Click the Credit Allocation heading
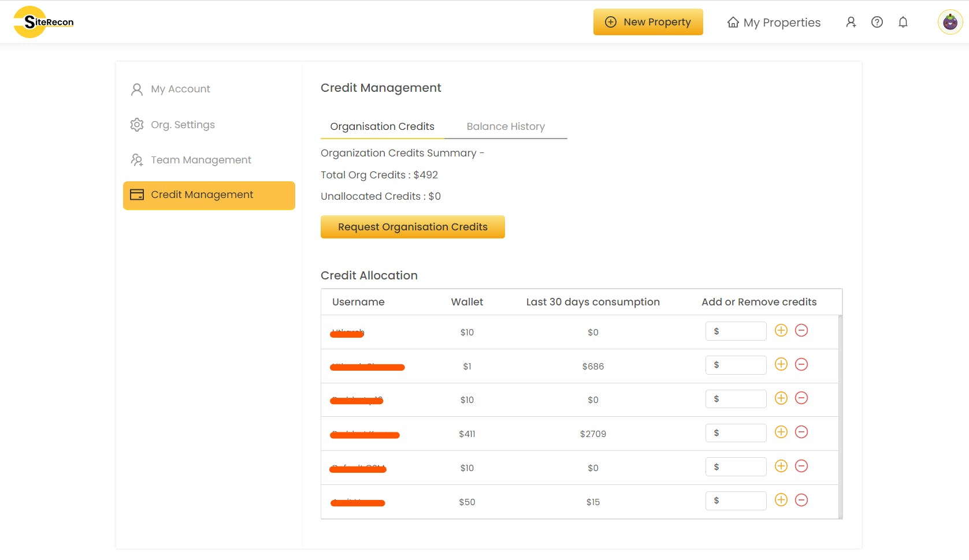This screenshot has width=969, height=560. (369, 275)
